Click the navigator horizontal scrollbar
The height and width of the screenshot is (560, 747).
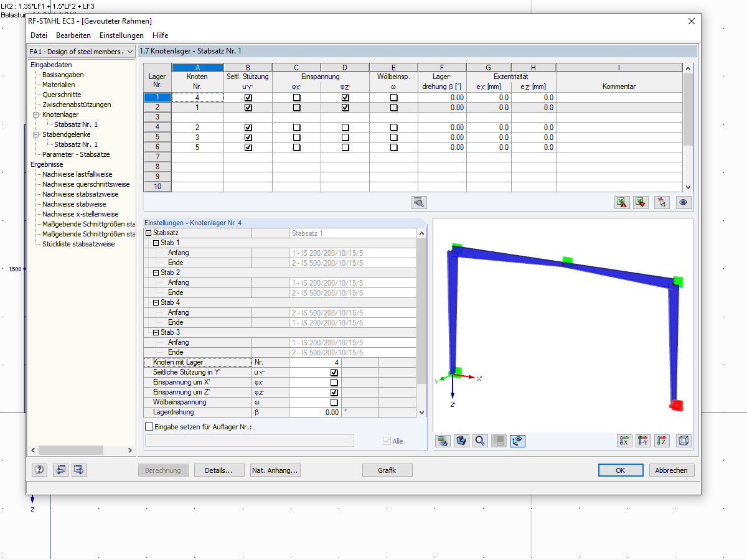coord(82,450)
